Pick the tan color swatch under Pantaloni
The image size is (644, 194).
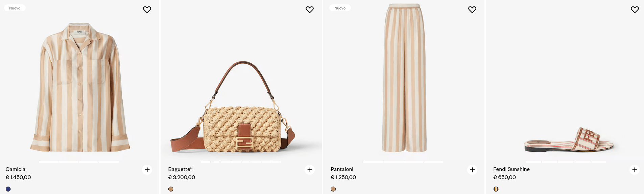(333, 189)
